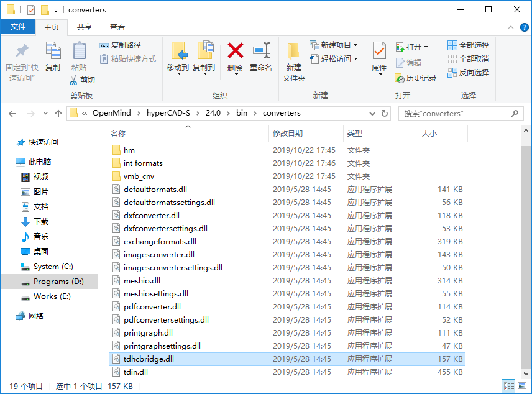The width and height of the screenshot is (532, 394).
Task: Click the Back navigation arrow
Action: click(x=12, y=114)
